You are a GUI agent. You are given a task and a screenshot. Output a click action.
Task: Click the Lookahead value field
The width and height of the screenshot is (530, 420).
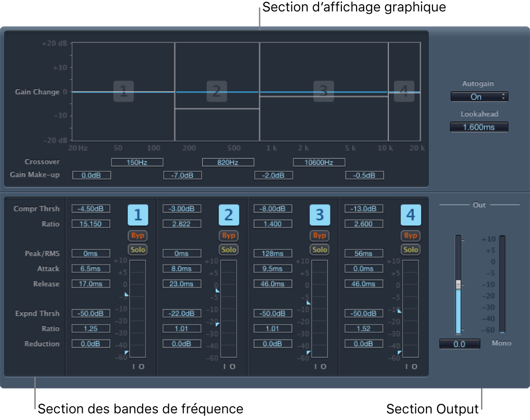479,127
